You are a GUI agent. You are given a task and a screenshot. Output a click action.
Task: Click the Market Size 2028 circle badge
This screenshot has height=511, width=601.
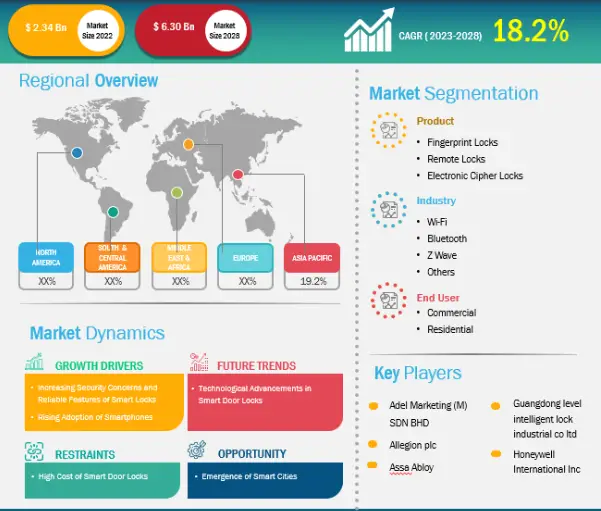(225, 31)
